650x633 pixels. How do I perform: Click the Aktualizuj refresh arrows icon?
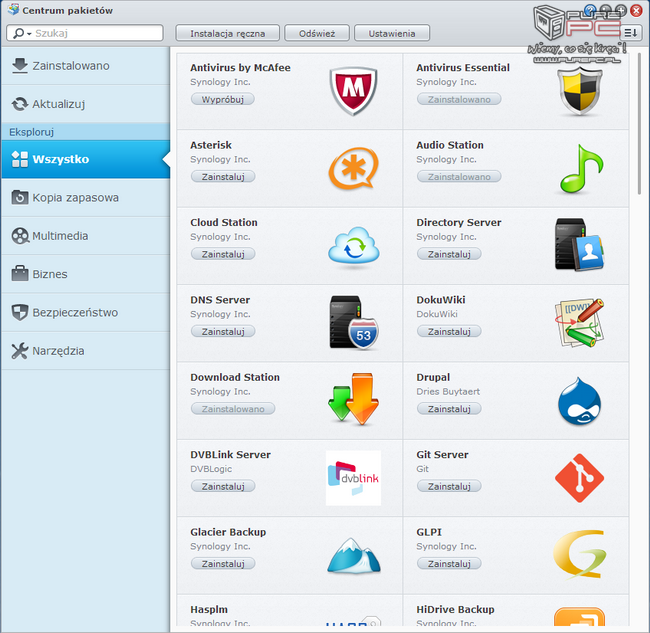point(19,104)
